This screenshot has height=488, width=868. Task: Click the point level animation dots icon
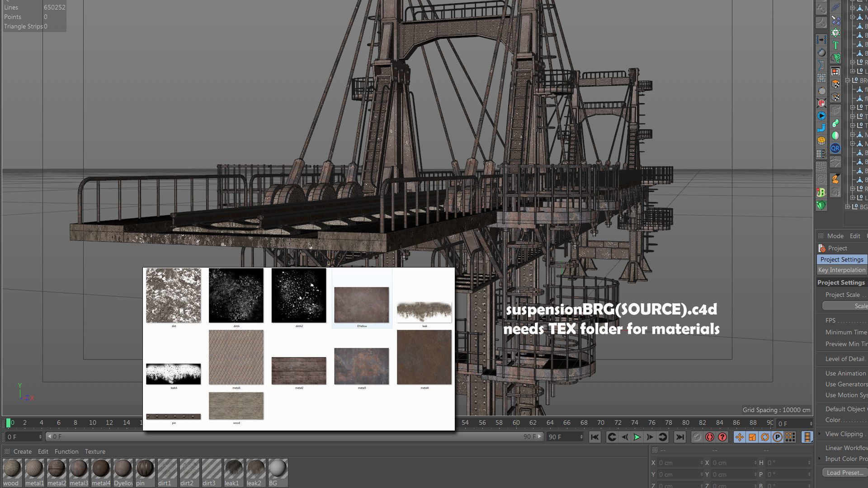[x=790, y=437]
